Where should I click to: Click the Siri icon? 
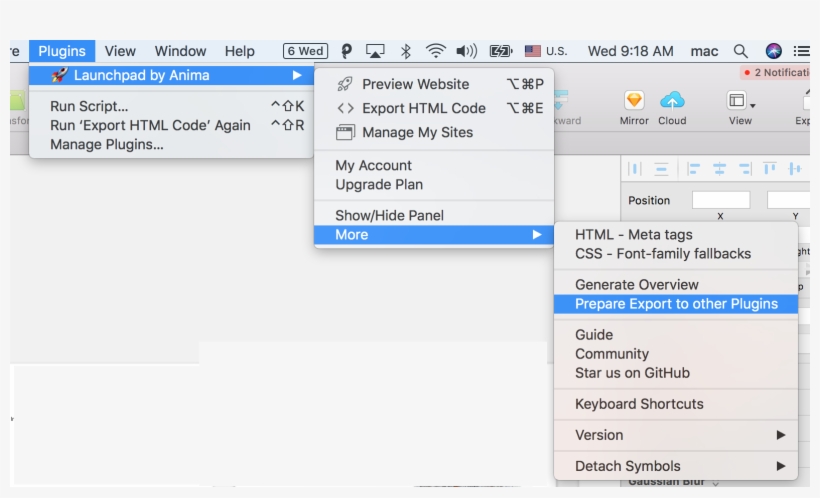773,51
